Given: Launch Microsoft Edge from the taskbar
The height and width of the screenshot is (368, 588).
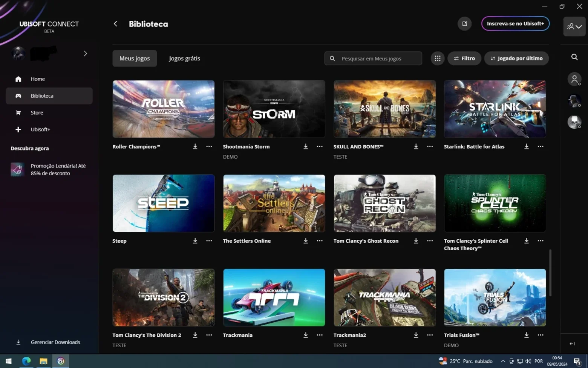Looking at the screenshot, I should [26, 361].
